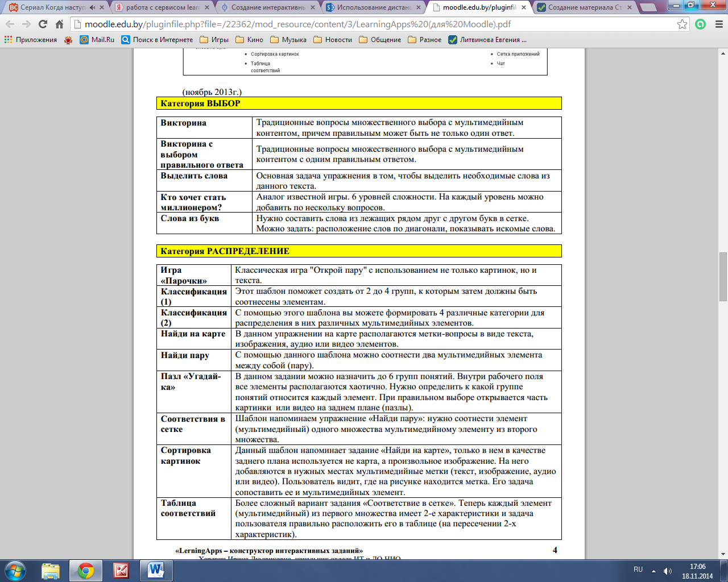Toggle the system volume speaker icon
Image resolution: width=728 pixels, height=582 pixels.
click(668, 571)
